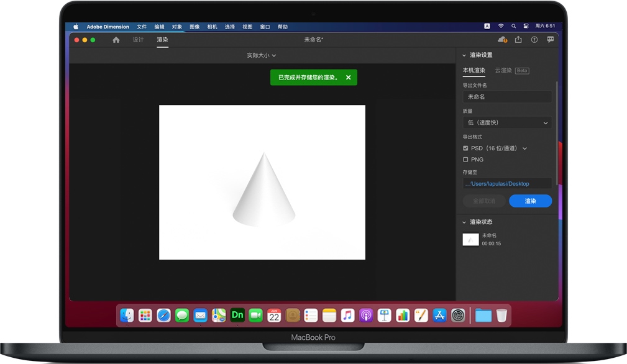This screenshot has height=364, width=627.
Task: Open the Trash in the dock
Action: click(501, 316)
